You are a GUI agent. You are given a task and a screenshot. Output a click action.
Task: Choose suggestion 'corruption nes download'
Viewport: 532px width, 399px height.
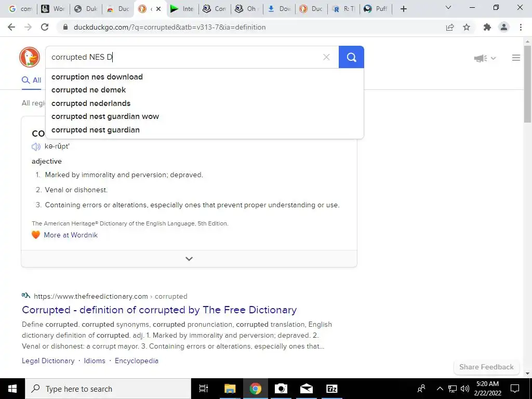coord(97,77)
